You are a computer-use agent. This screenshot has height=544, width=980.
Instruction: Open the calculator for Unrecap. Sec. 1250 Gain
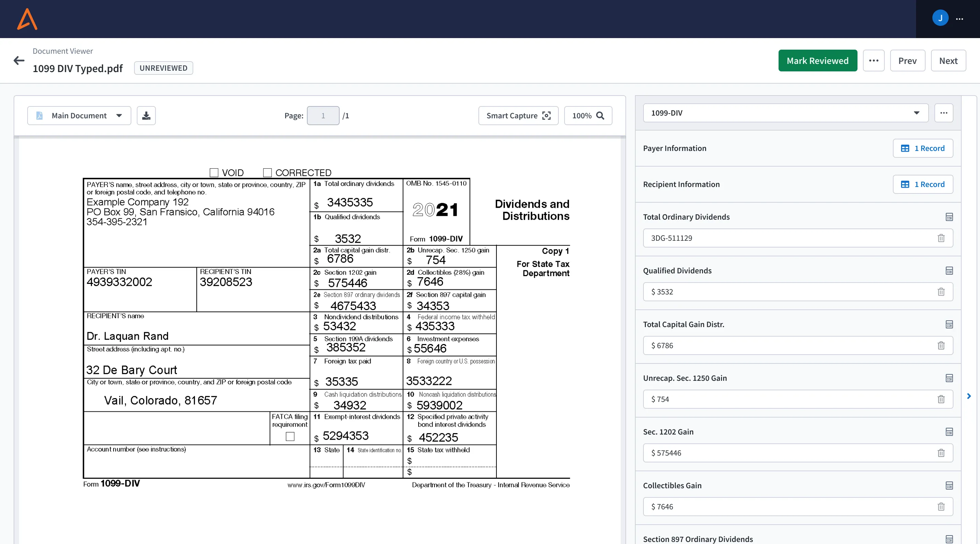click(x=949, y=378)
